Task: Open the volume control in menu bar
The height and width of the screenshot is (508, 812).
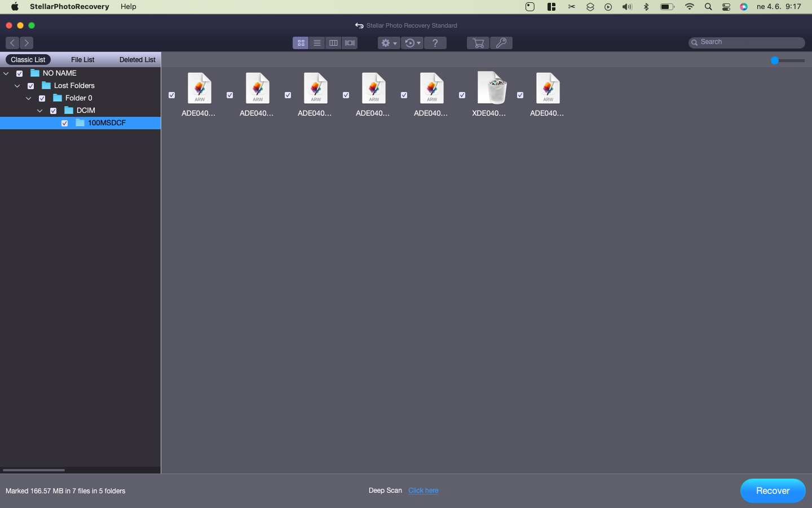Action: (x=627, y=7)
